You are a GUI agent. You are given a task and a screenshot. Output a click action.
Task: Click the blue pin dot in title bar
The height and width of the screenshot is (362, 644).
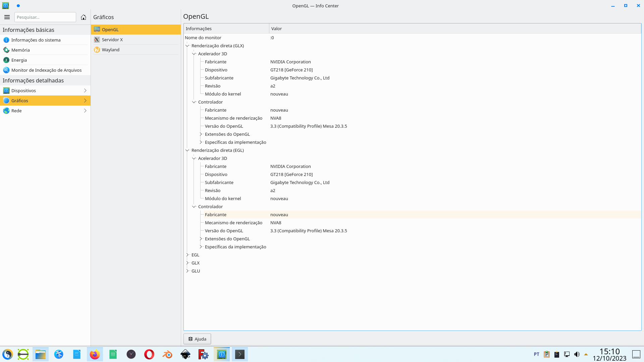tap(18, 6)
